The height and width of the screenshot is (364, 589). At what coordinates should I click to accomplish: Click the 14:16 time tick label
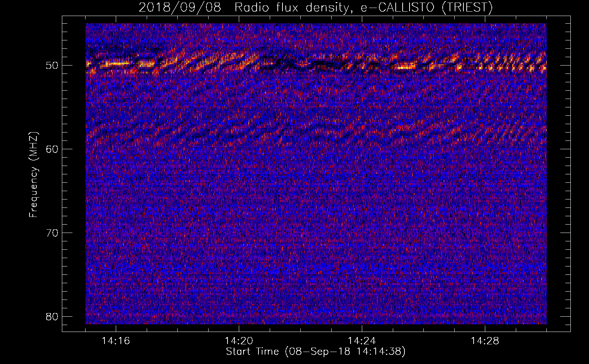116,341
